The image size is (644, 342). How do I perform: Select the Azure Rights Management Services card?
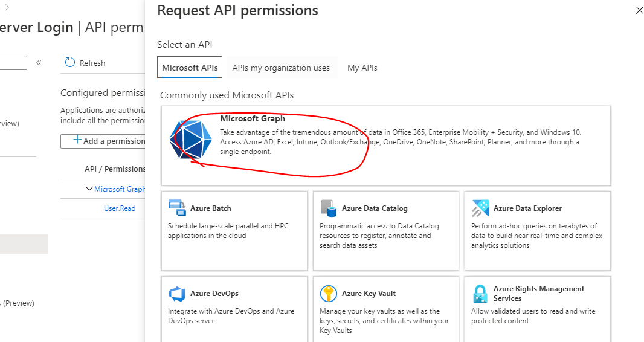[x=537, y=309]
